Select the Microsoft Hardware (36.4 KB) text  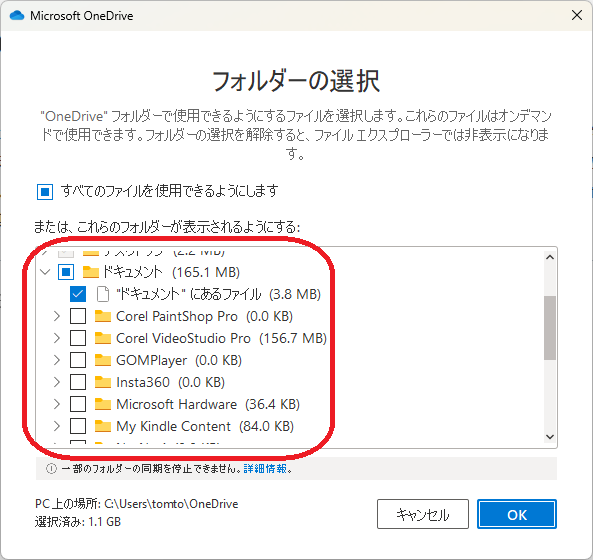point(208,404)
